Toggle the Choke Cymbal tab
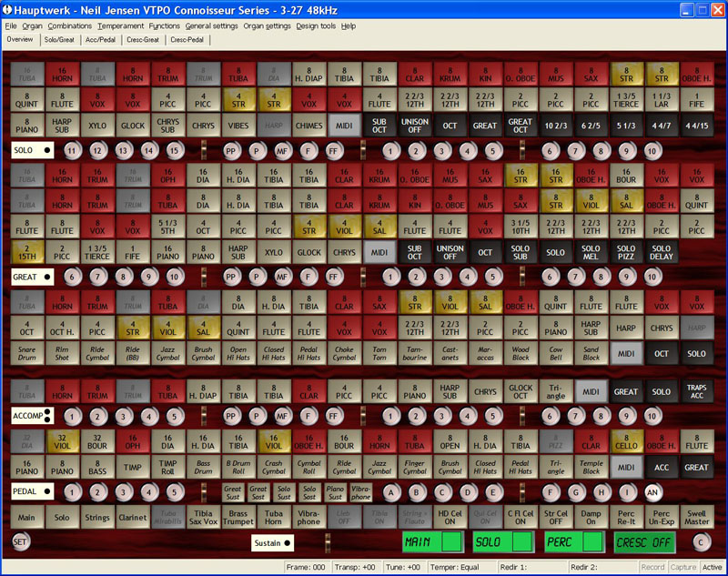This screenshot has width=728, height=576. (x=344, y=353)
